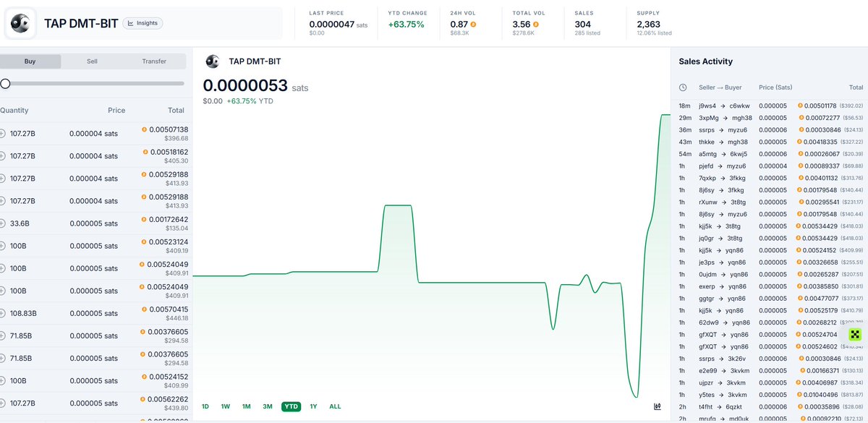The width and height of the screenshot is (868, 423).
Task: Click arrow between thkke and mgh38
Action: point(720,142)
